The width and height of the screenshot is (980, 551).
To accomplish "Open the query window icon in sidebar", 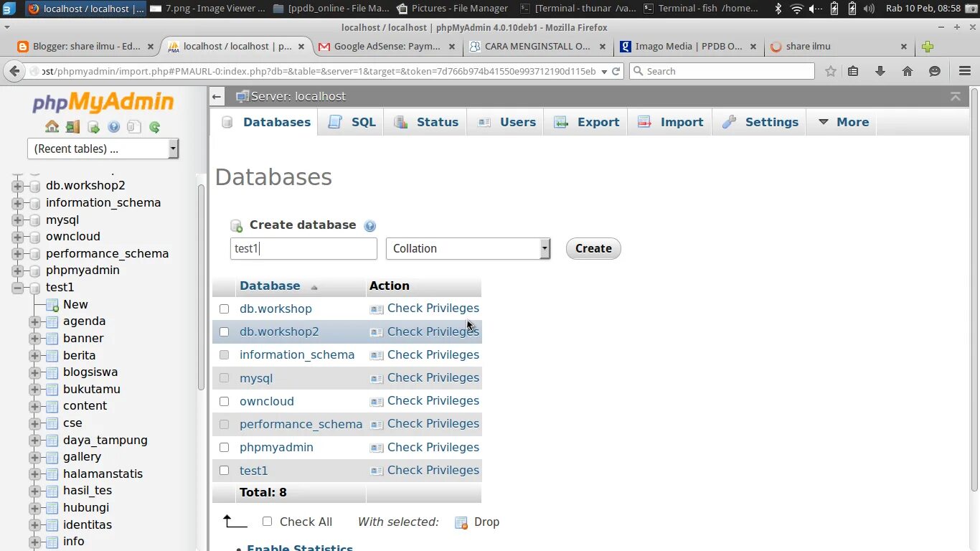I will click(93, 127).
